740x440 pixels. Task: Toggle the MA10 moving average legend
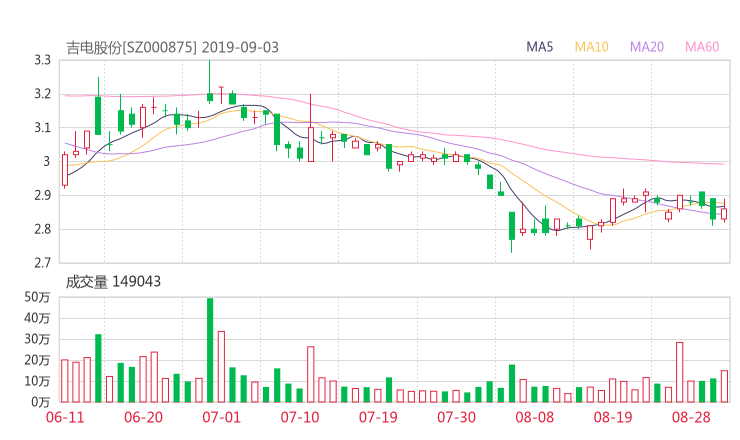(592, 47)
